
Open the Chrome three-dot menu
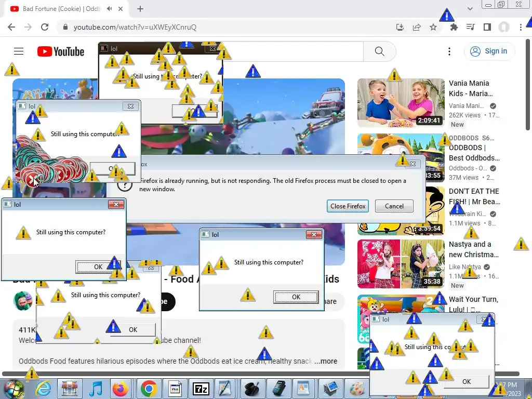tap(521, 27)
